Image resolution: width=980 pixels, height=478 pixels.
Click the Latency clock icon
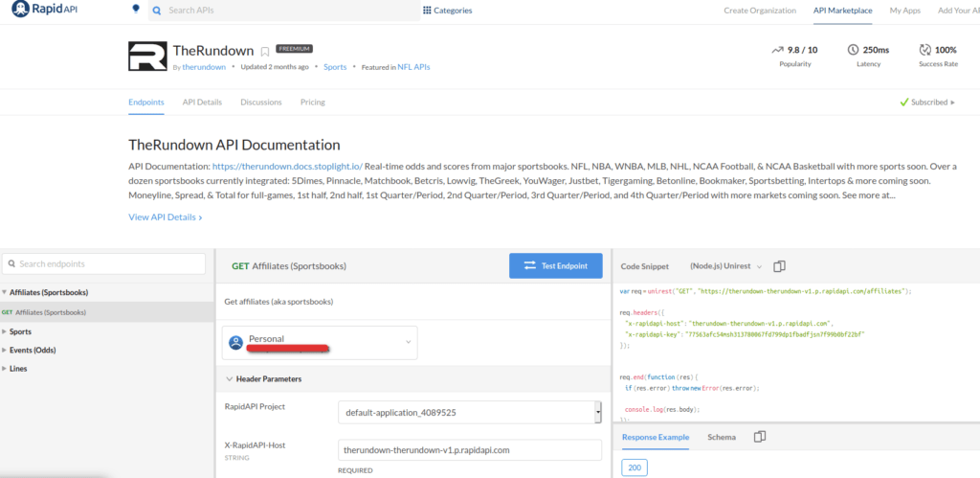click(x=853, y=50)
